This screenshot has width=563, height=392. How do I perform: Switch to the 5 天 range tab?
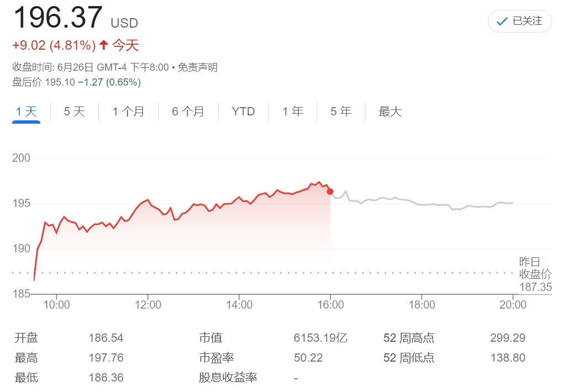pyautogui.click(x=75, y=112)
